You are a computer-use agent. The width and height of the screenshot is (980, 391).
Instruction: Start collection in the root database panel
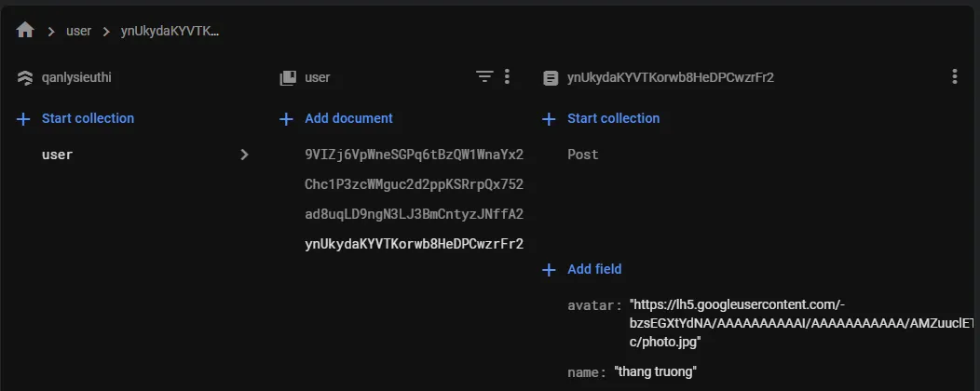pos(88,118)
